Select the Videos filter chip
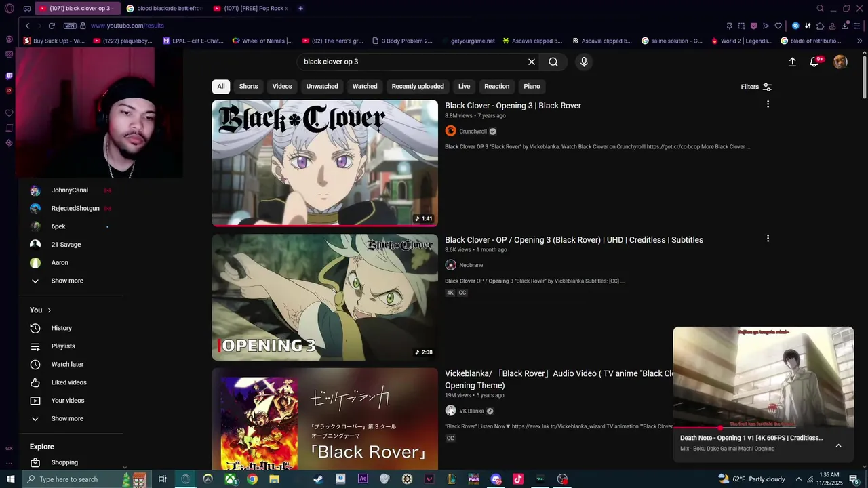Viewport: 868px width, 488px height. pyautogui.click(x=282, y=86)
